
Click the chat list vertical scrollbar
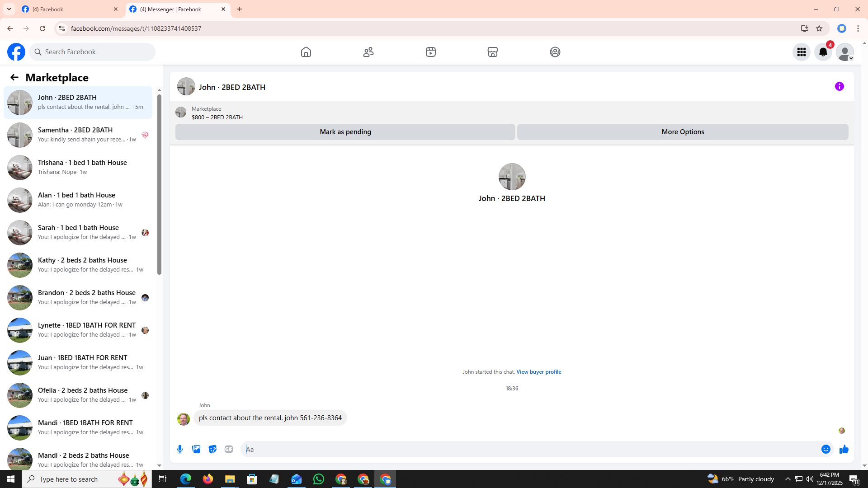tap(159, 185)
